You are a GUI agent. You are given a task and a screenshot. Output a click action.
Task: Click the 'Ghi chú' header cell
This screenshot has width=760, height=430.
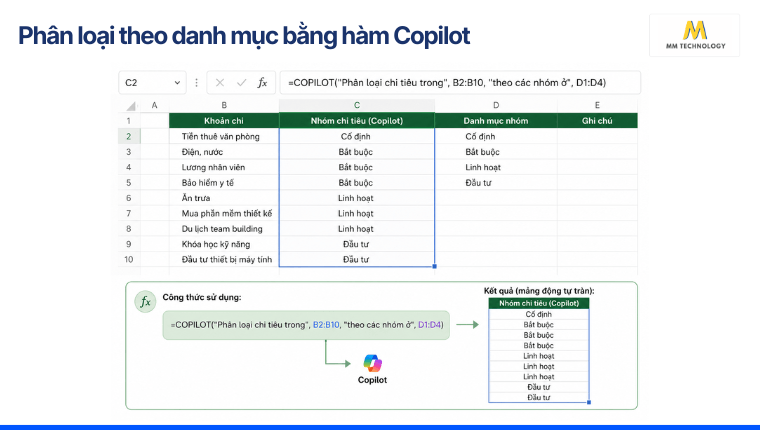597,121
